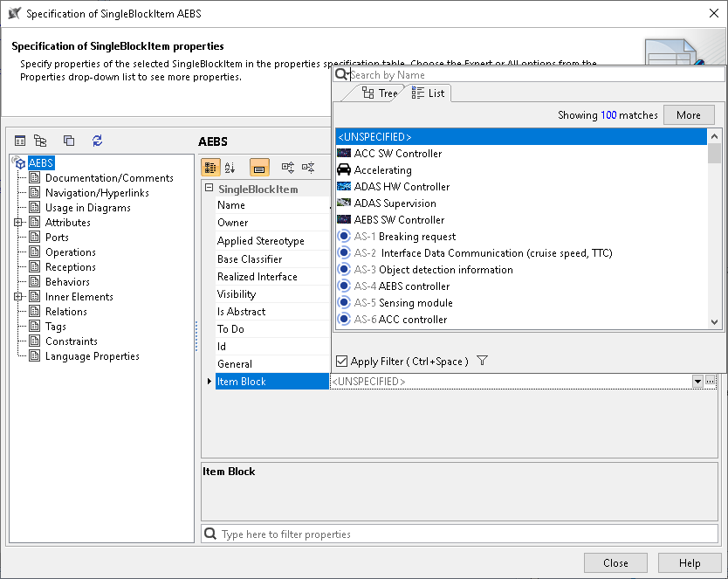The image size is (728, 579).
Task: Expand the Inner Elements tree node
Action: click(18, 297)
